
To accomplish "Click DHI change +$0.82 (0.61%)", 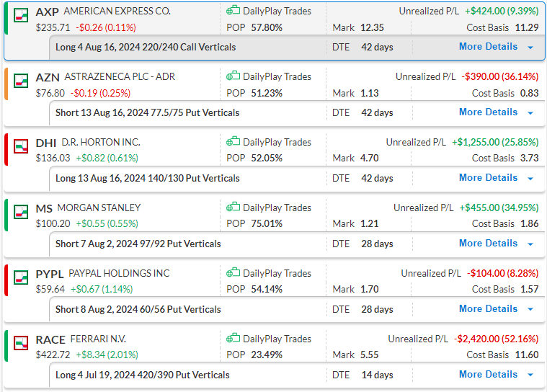I will point(107,158).
